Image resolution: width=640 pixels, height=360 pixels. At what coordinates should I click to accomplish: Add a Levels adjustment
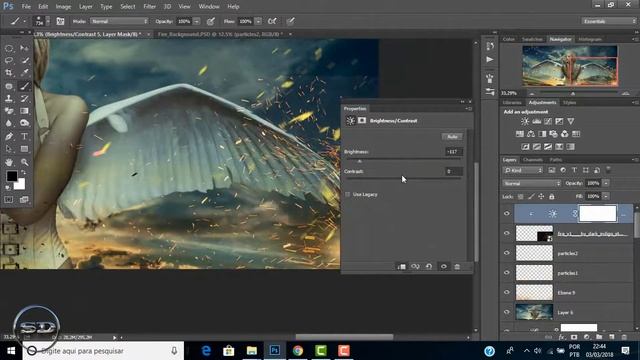click(x=536, y=121)
